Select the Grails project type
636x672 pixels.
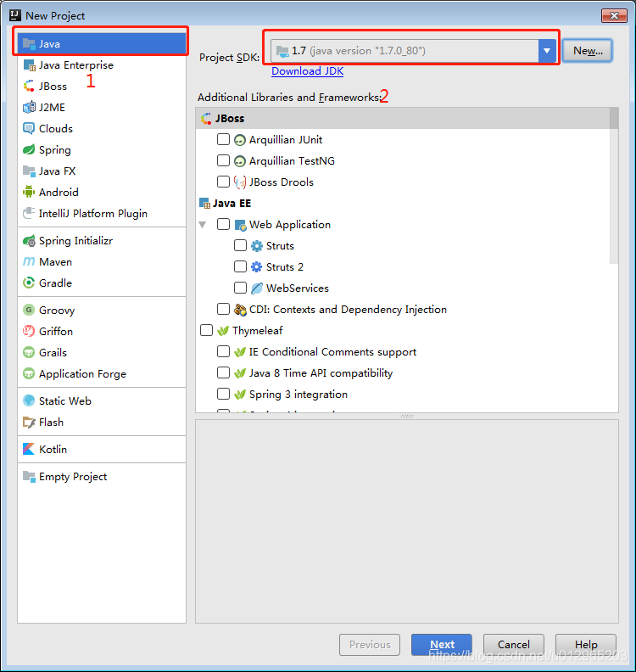(x=102, y=352)
